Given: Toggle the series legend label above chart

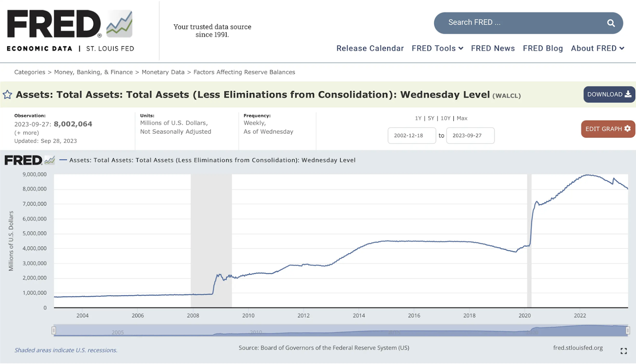Looking at the screenshot, I should (x=207, y=160).
